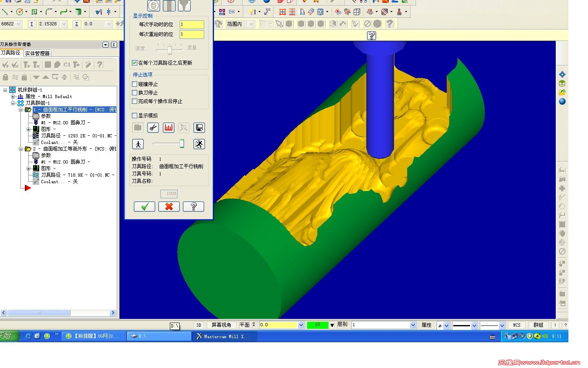Click the red bar chart icon in dialog
This screenshot has height=368, width=588.
point(168,128)
